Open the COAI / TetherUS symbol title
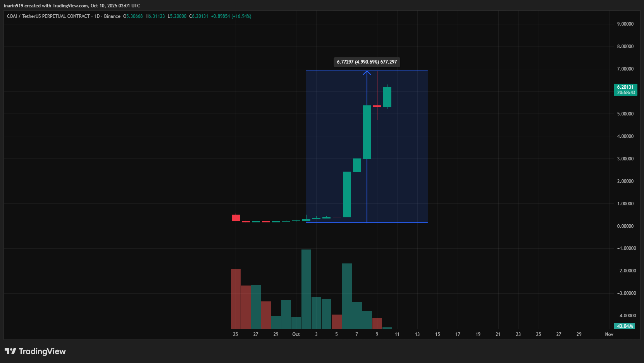Image resolution: width=644 pixels, height=363 pixels. click(x=48, y=16)
